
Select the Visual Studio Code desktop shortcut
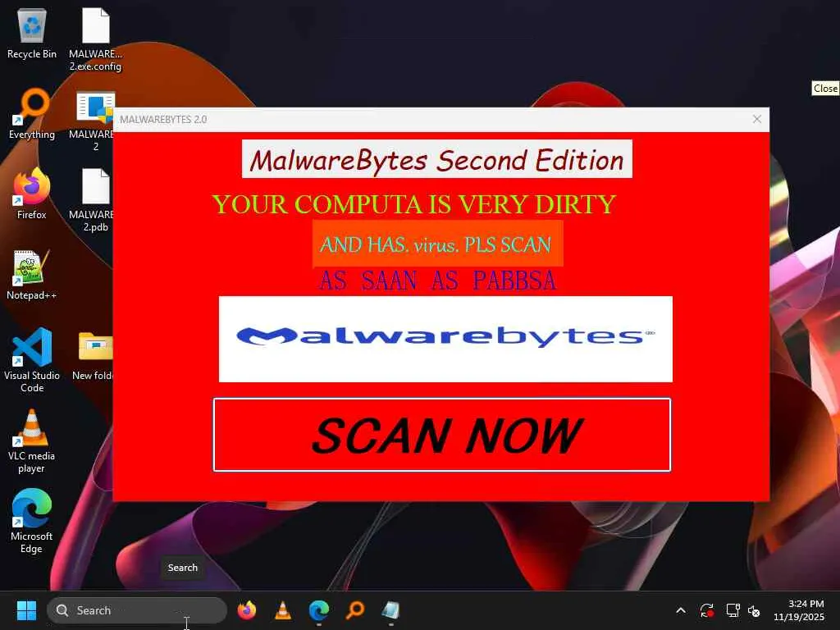click(32, 360)
